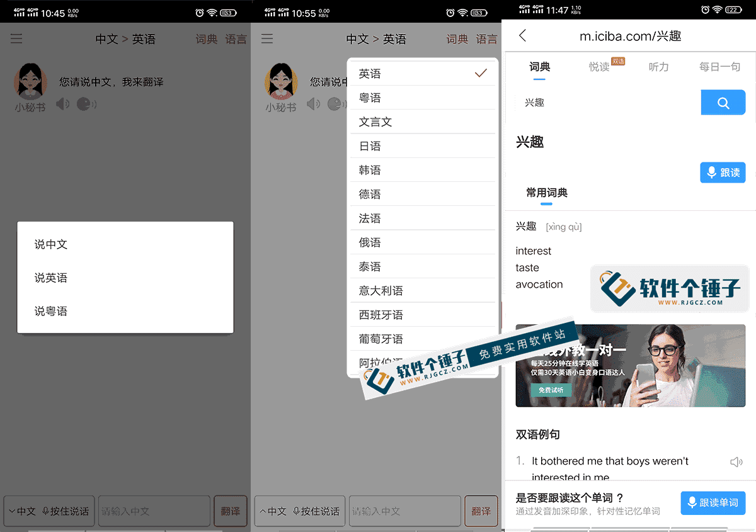Toggle 语言 dropdown in middle screen header

tap(487, 39)
